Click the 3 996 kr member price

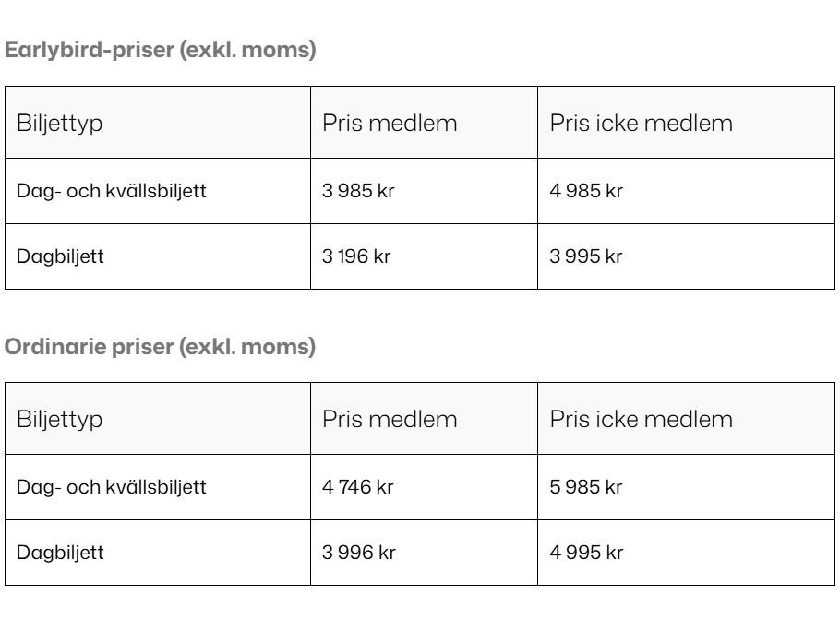[358, 553]
